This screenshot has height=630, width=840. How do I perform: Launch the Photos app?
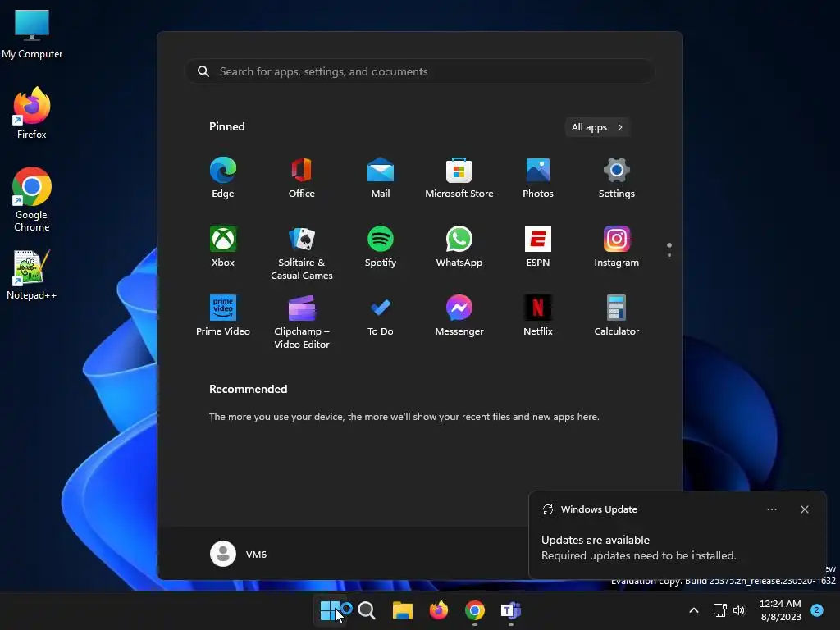pos(538,178)
